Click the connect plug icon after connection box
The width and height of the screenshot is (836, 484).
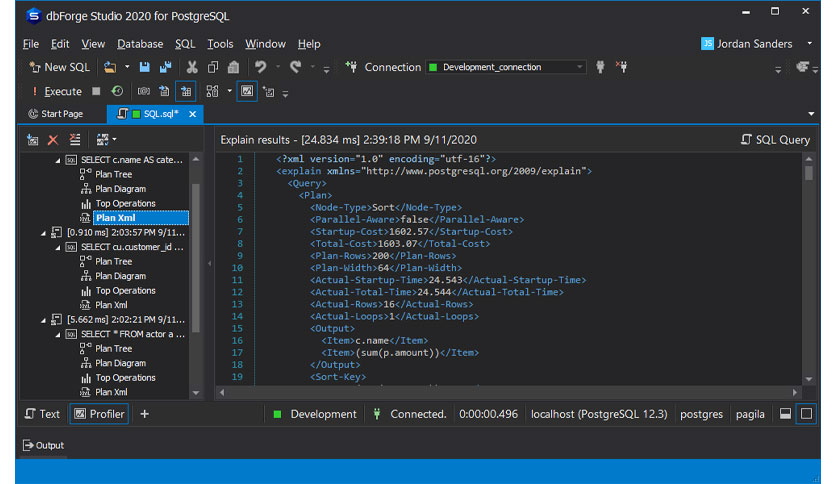click(x=600, y=67)
